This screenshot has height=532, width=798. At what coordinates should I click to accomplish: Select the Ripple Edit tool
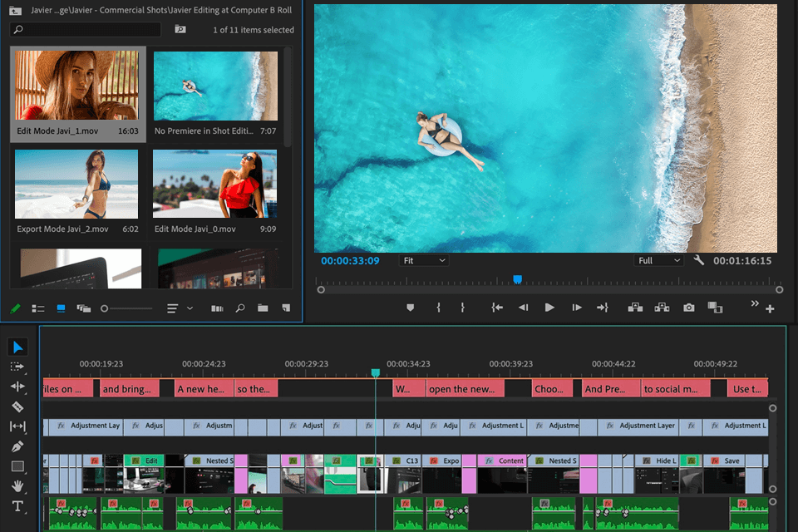tap(17, 387)
